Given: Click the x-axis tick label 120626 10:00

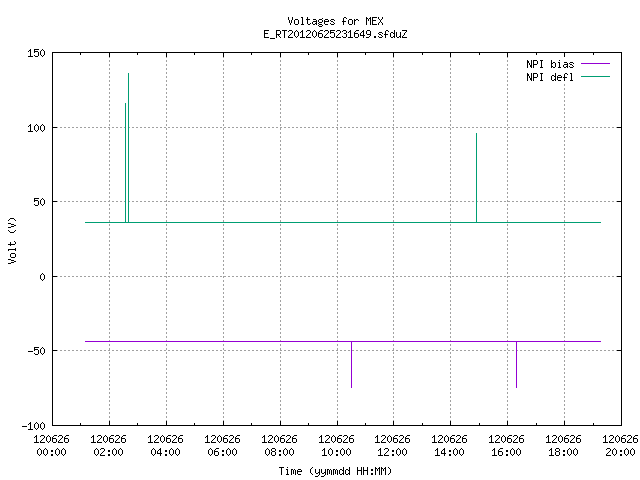Looking at the screenshot, I should 336,446.
